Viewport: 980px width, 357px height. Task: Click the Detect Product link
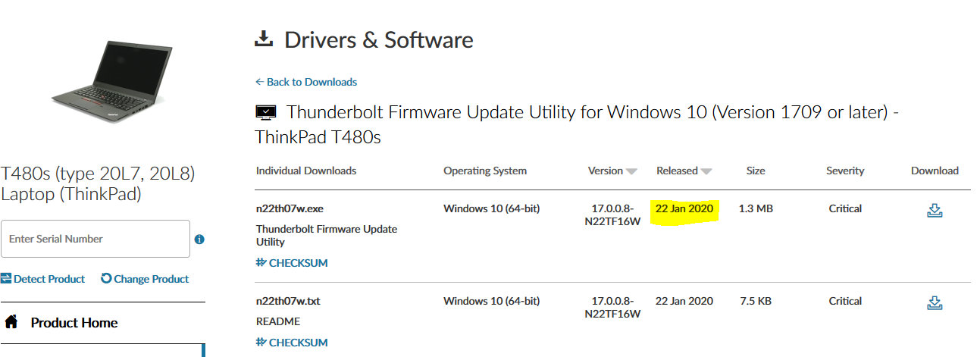[x=49, y=279]
